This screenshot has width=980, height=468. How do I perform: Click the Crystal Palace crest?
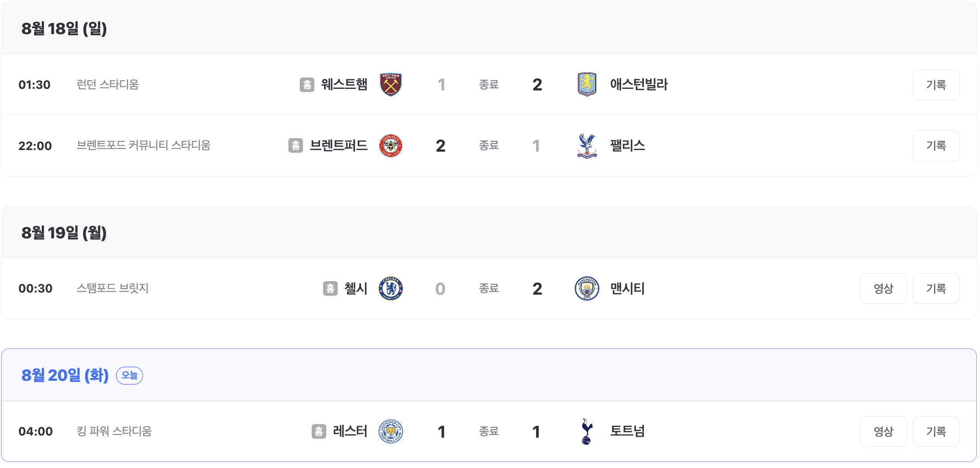click(587, 146)
